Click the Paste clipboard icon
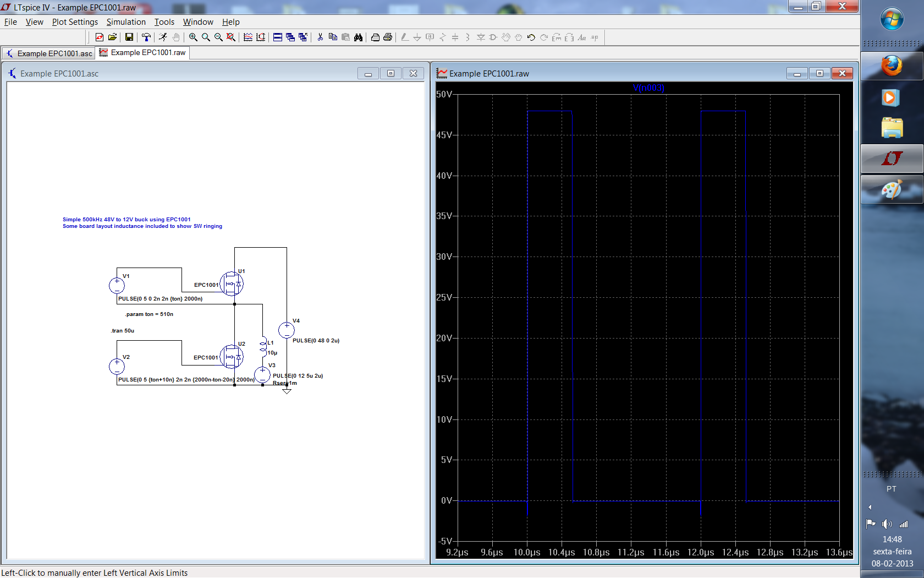This screenshot has height=578, width=924. click(345, 37)
